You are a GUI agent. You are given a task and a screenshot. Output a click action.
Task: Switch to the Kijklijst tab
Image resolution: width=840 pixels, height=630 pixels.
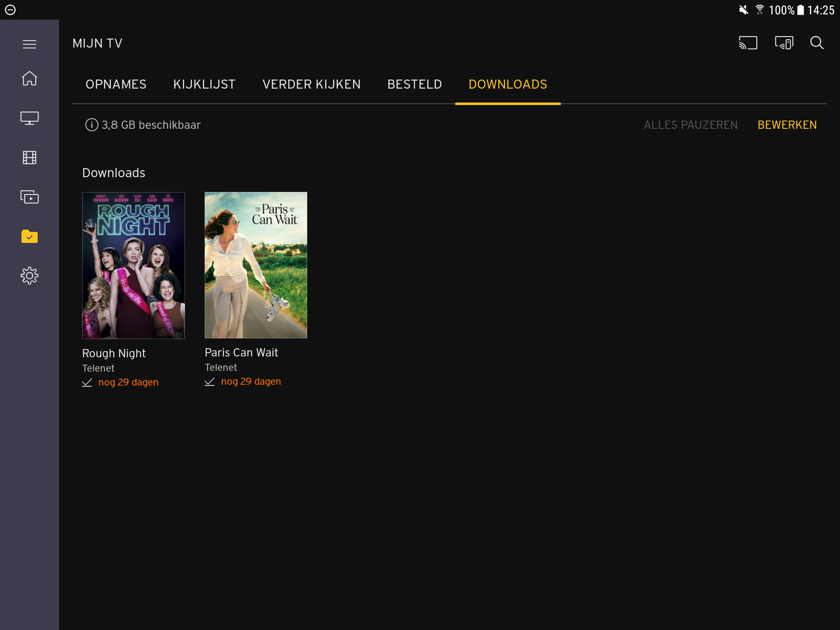tap(204, 84)
